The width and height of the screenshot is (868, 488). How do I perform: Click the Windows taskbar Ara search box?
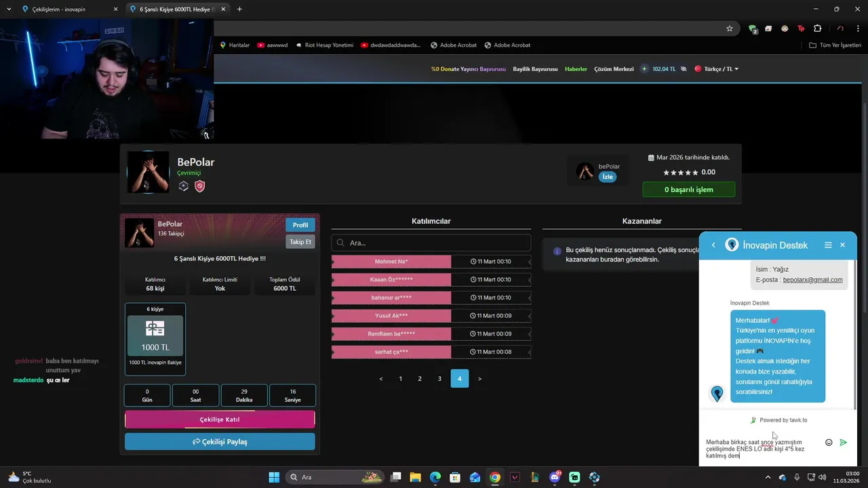(x=334, y=477)
